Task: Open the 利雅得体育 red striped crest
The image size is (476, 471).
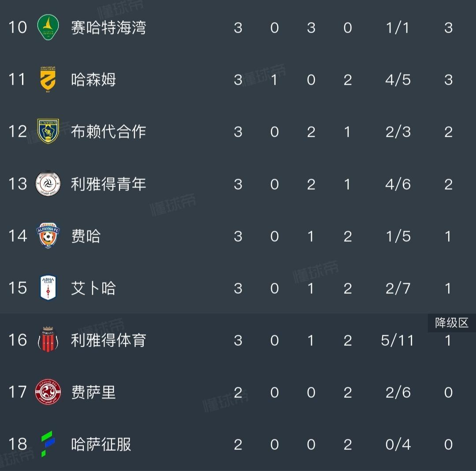Action: [x=48, y=340]
